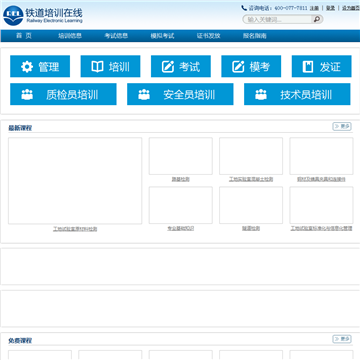Open the 隧道检测 course thumbnail
This screenshot has width=360, height=360.
[251, 205]
